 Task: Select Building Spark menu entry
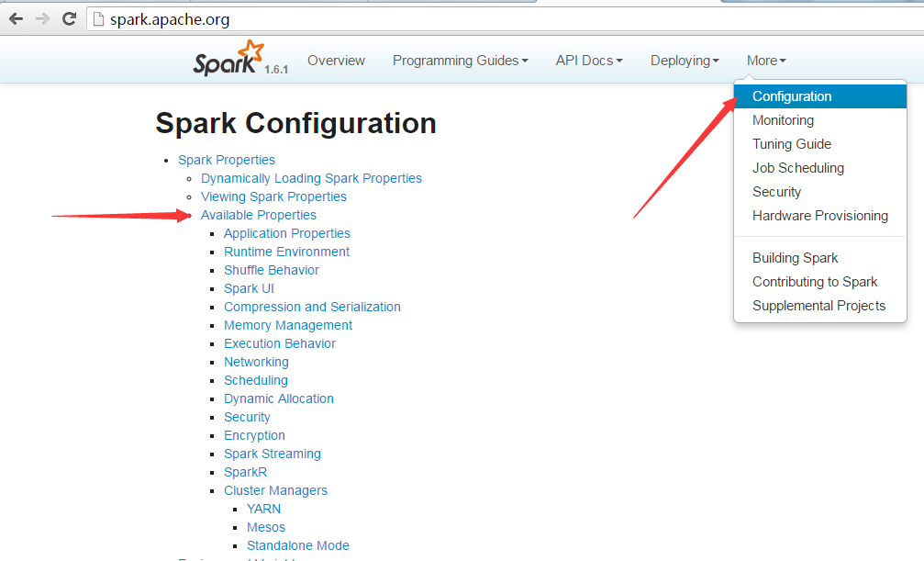pyautogui.click(x=820, y=258)
